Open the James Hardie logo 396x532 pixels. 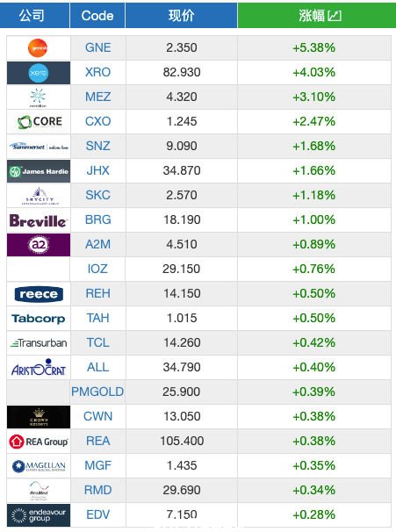pos(39,171)
